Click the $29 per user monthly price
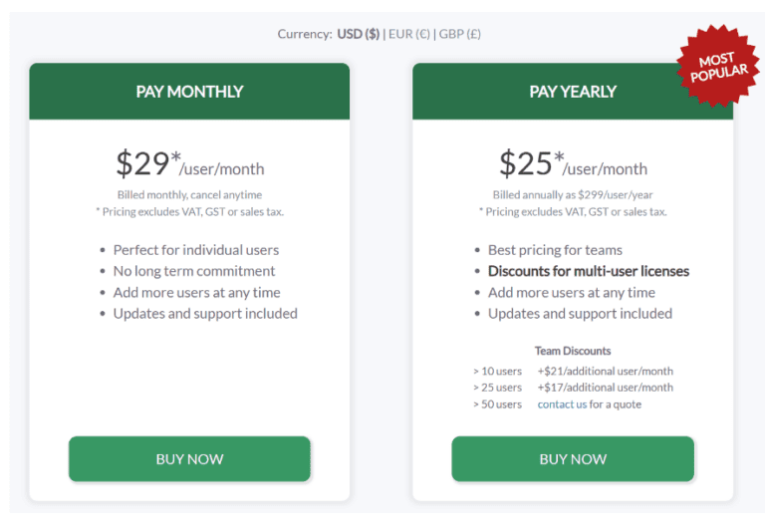The width and height of the screenshot is (765, 532). click(x=189, y=164)
